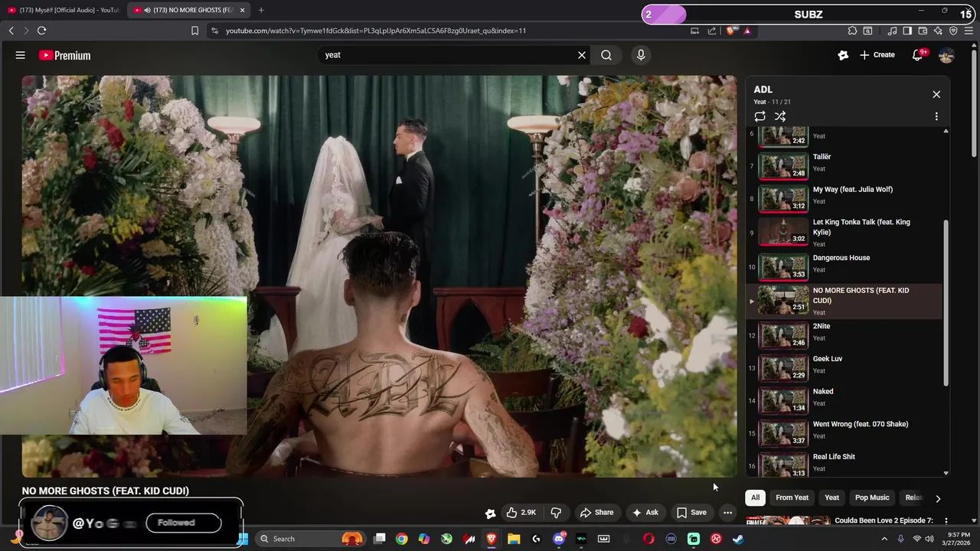Select 'Let King Tonka Talk' playlist entry

point(844,233)
